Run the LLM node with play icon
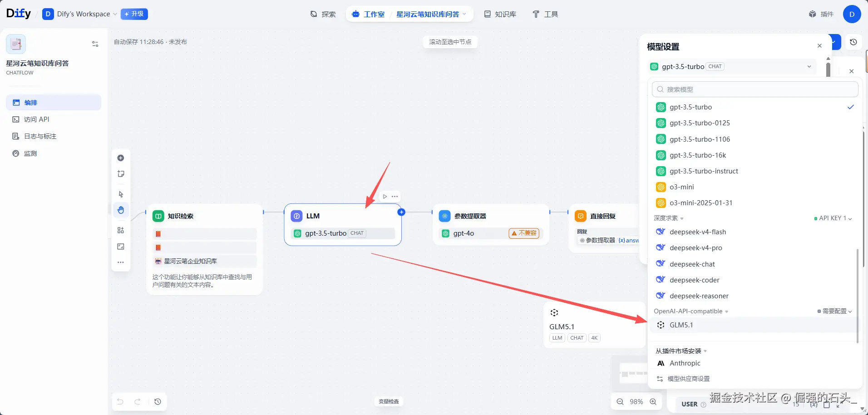The image size is (868, 415). click(x=385, y=197)
